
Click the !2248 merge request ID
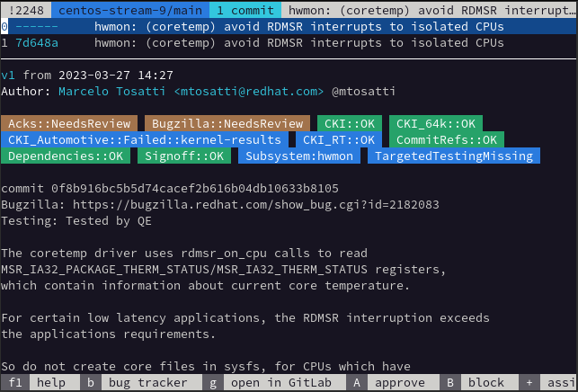pos(24,9)
